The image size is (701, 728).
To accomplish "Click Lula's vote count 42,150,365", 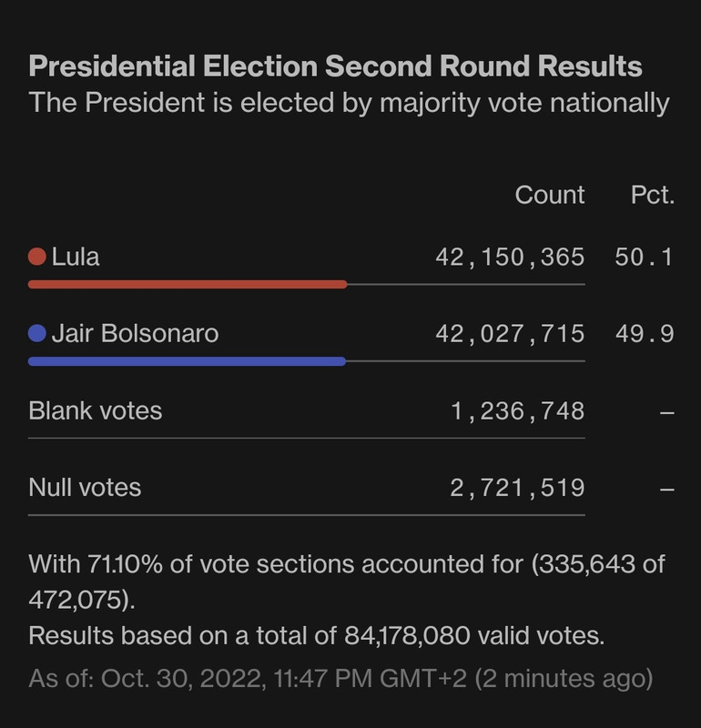I will click(x=510, y=258).
